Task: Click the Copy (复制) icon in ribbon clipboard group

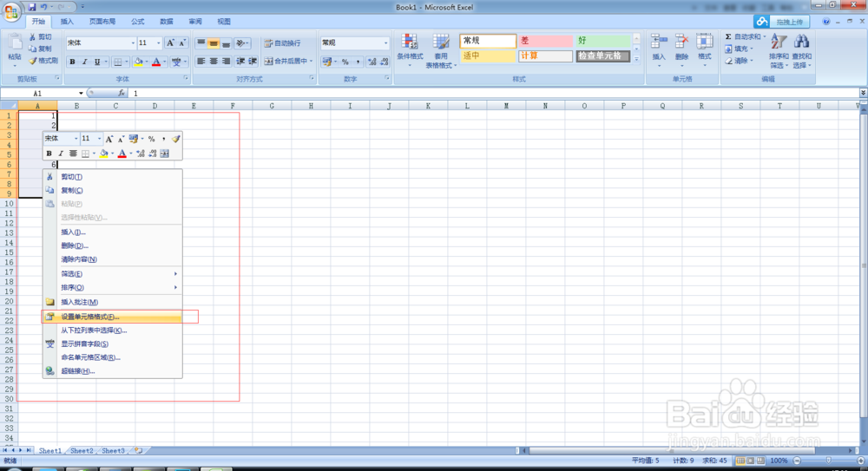Action: click(33, 49)
